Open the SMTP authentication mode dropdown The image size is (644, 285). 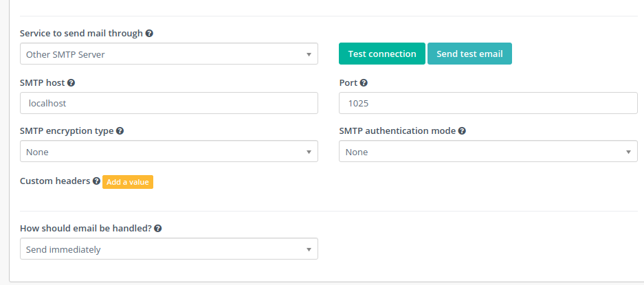[x=488, y=152]
